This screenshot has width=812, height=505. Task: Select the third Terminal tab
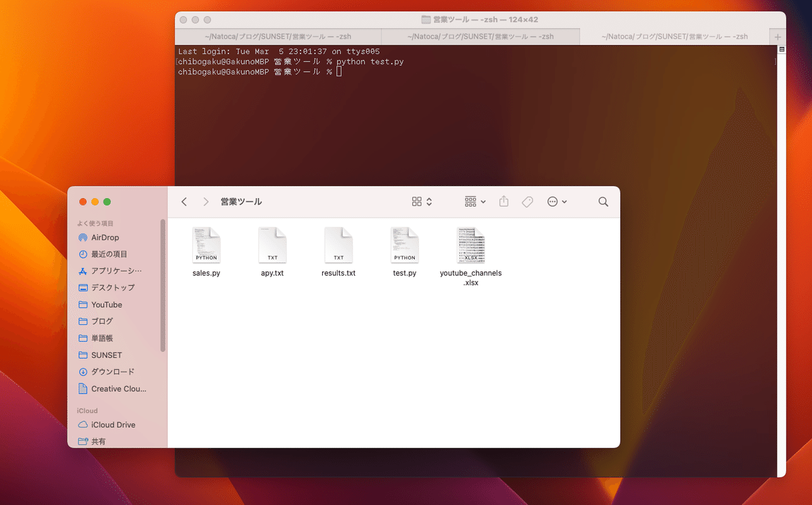pos(675,37)
